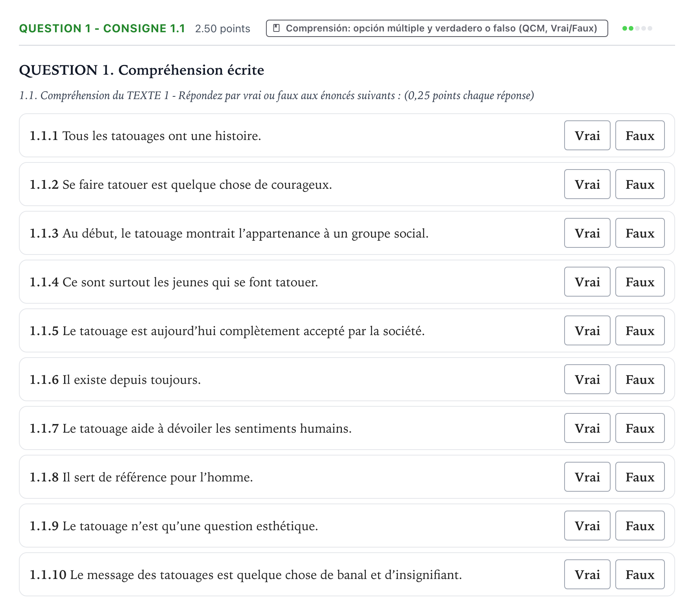Click the Compréhension écrite heading
The height and width of the screenshot is (616, 694).
pos(142,70)
